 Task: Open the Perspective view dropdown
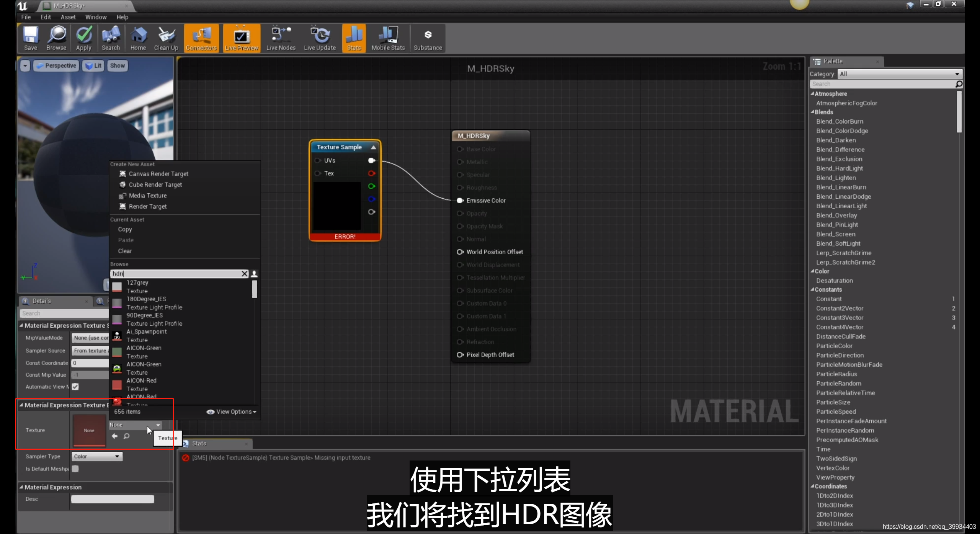click(56, 65)
